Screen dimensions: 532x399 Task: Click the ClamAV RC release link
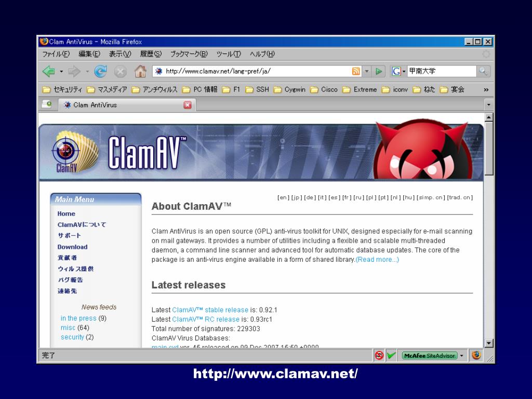(x=206, y=320)
